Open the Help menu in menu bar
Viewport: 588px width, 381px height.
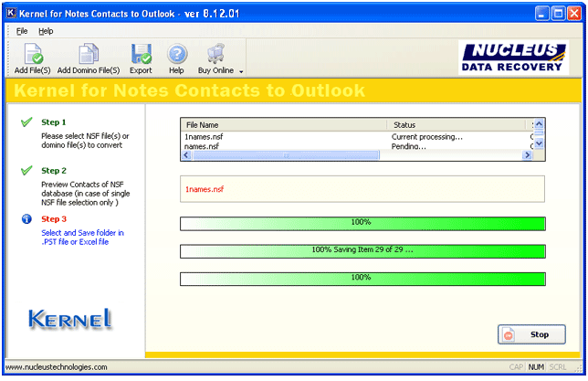(x=46, y=31)
